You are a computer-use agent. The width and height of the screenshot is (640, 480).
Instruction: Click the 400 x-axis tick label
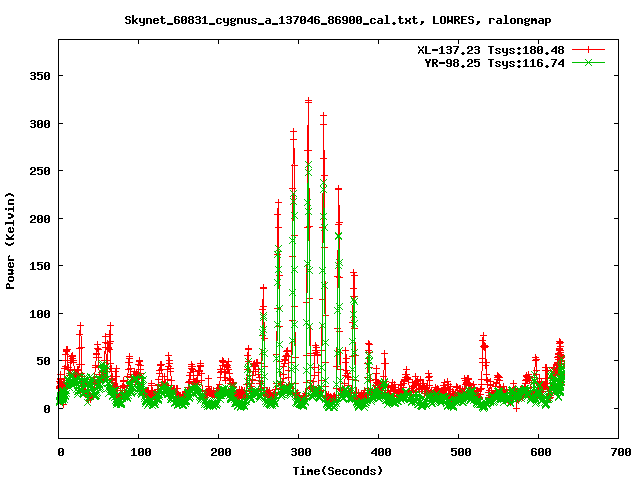381,452
